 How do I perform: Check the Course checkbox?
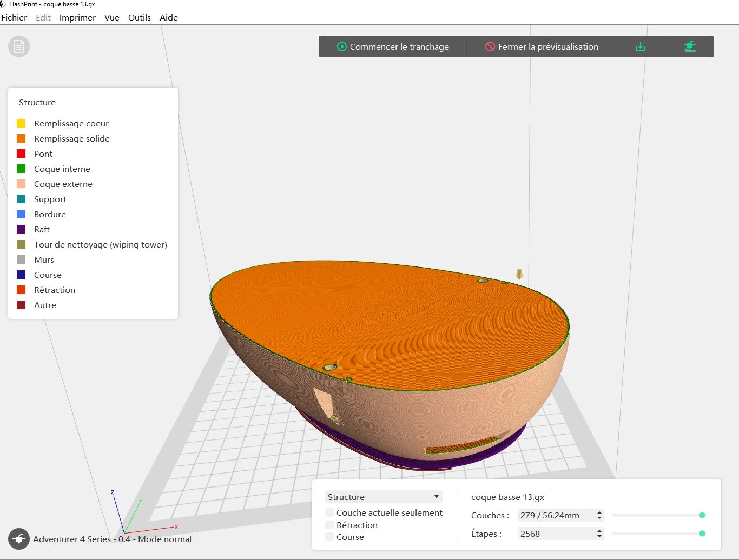(329, 537)
